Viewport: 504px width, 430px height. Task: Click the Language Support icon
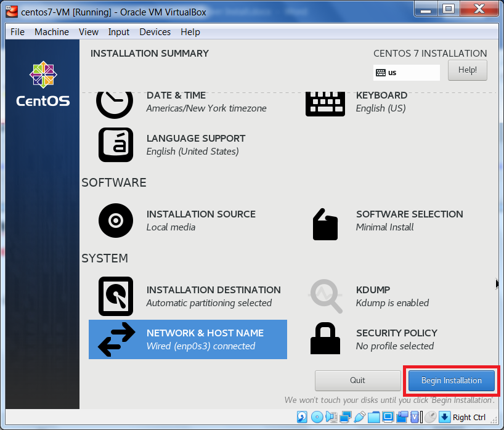click(x=116, y=145)
